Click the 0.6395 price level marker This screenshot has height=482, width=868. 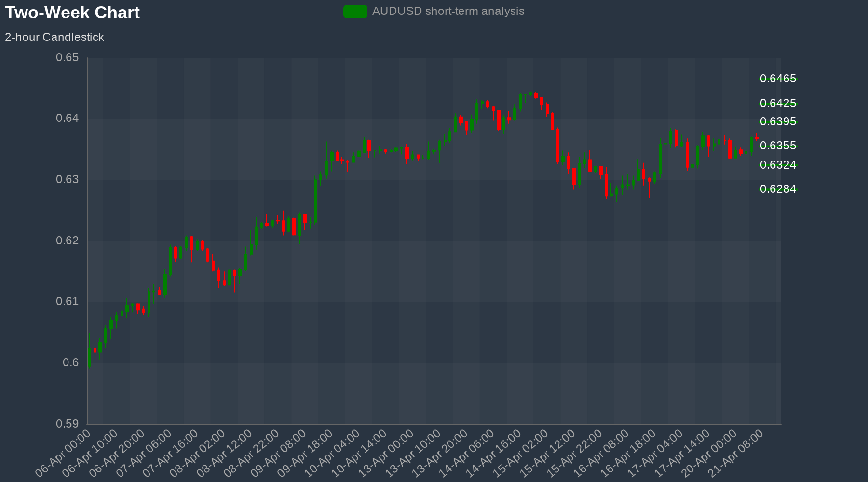point(777,121)
